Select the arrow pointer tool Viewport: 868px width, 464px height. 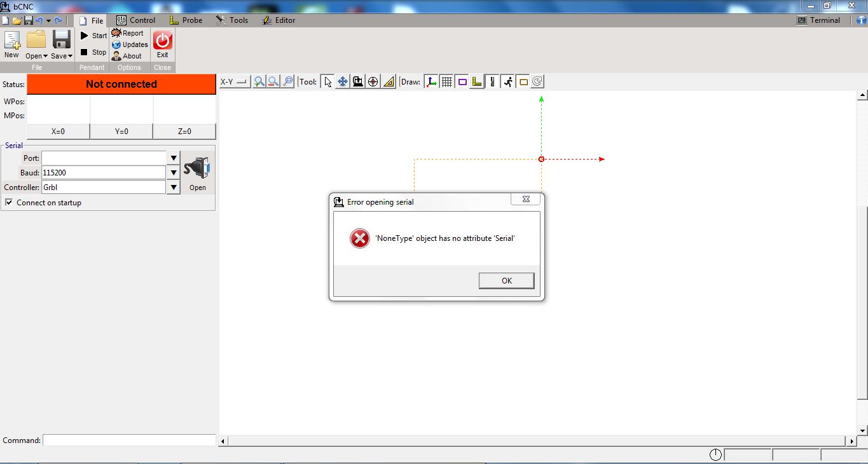coord(327,81)
